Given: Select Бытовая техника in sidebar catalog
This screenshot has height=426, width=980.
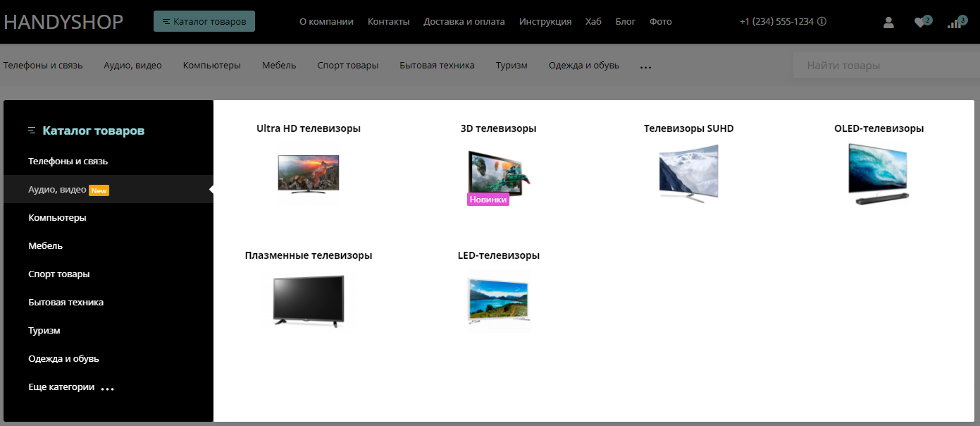Looking at the screenshot, I should click(x=66, y=303).
